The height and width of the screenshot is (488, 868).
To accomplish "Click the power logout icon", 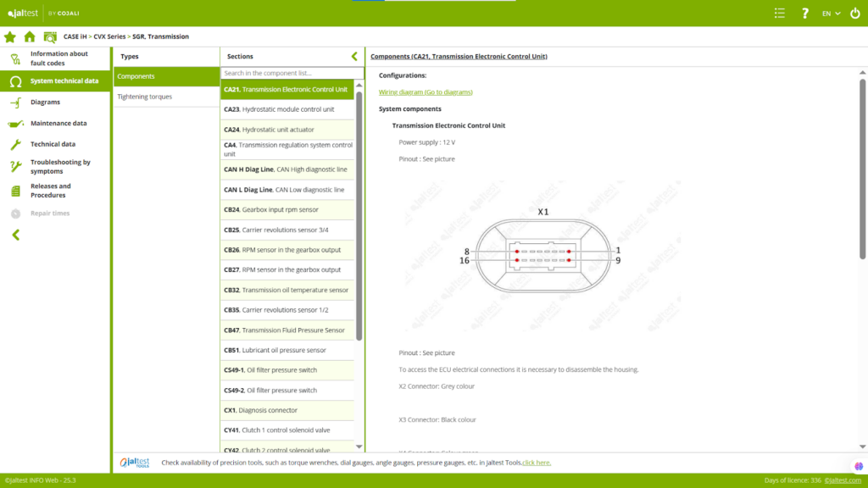I will coord(854,13).
